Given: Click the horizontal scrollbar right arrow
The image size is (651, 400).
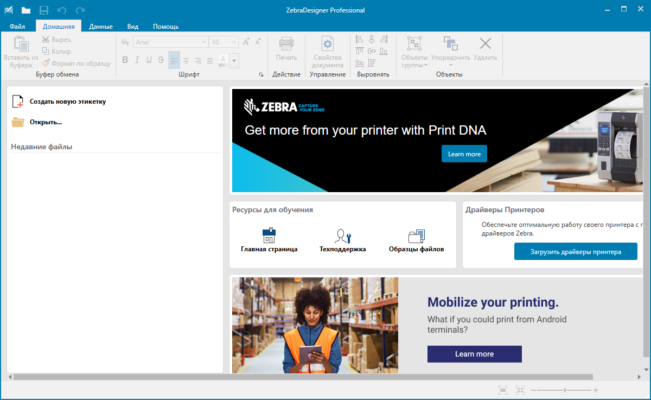Looking at the screenshot, I should click(x=639, y=377).
